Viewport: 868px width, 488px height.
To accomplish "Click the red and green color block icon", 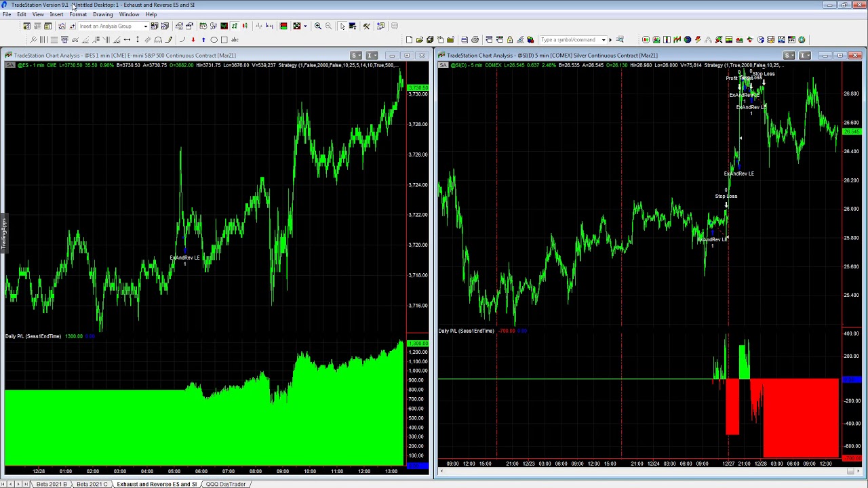I will pos(283,26).
